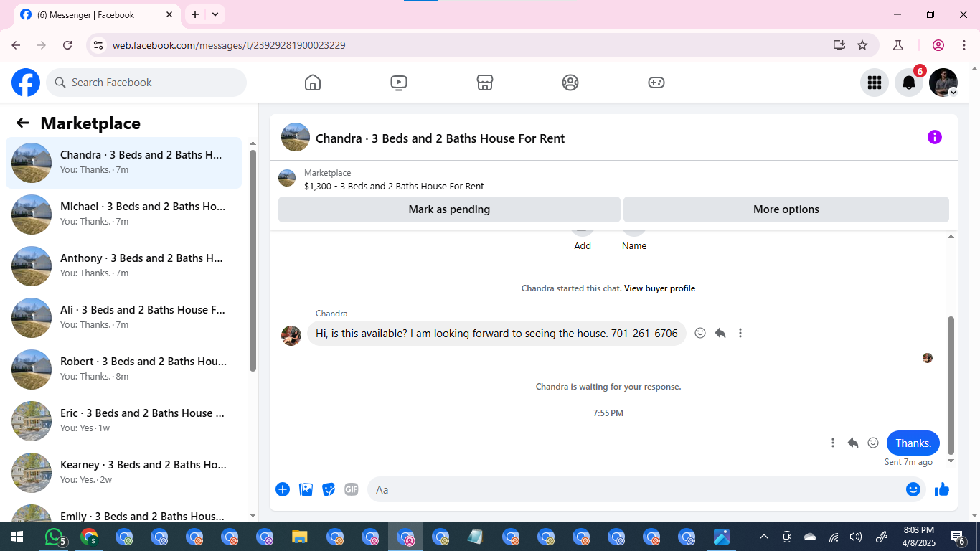980x551 pixels.
Task: Open View buyer profile link
Action: (x=659, y=288)
